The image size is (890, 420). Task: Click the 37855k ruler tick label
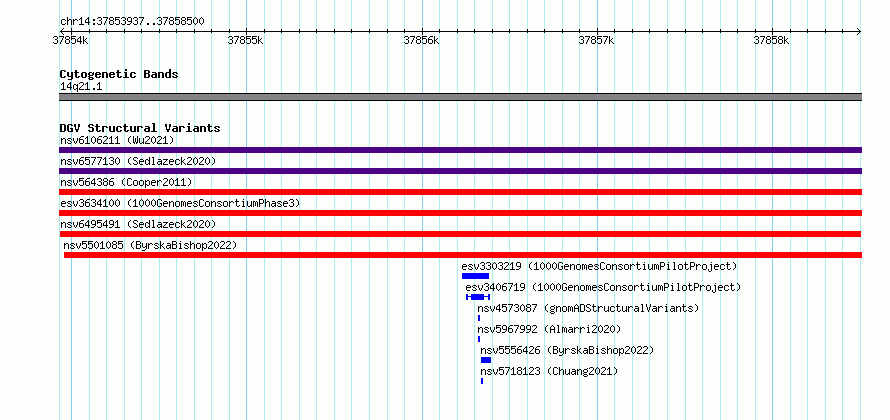(x=246, y=40)
